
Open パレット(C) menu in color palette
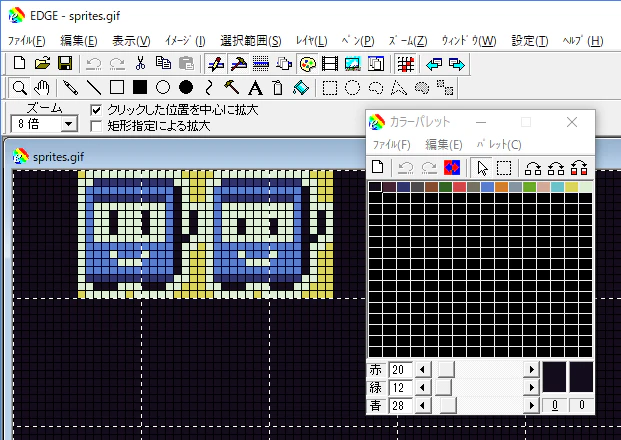point(499,145)
